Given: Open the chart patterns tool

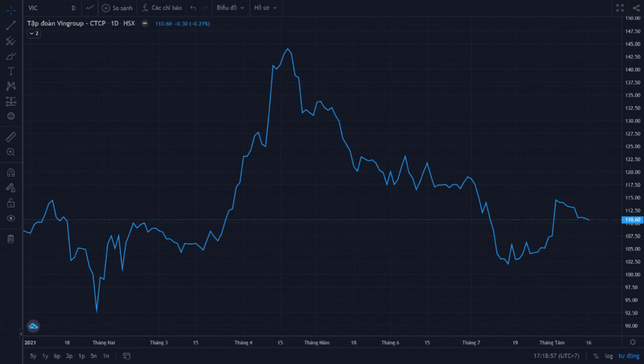Looking at the screenshot, I should pyautogui.click(x=11, y=85).
